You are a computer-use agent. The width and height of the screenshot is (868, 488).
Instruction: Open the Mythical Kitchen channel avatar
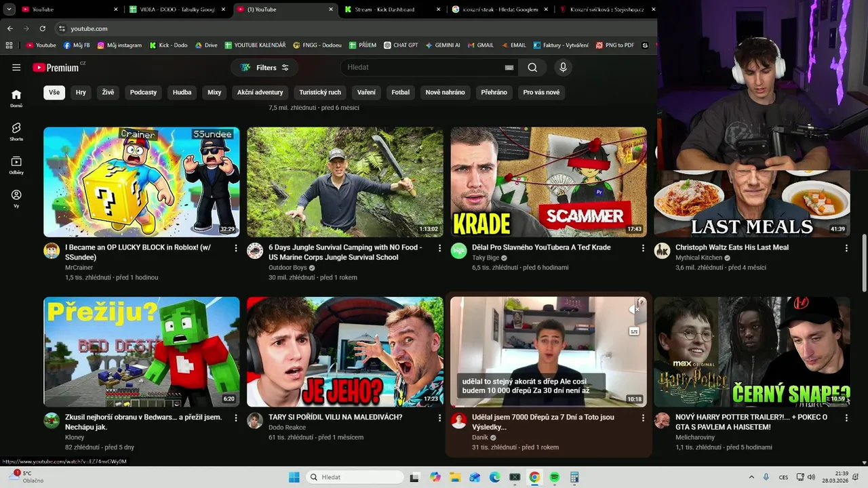pos(662,251)
